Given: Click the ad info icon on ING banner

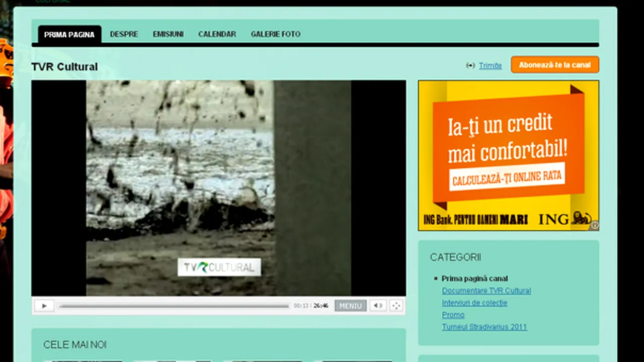Looking at the screenshot, I should tap(594, 226).
